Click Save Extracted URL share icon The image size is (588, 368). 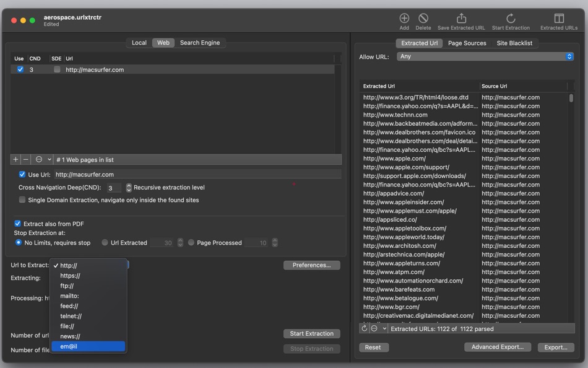[x=461, y=18]
